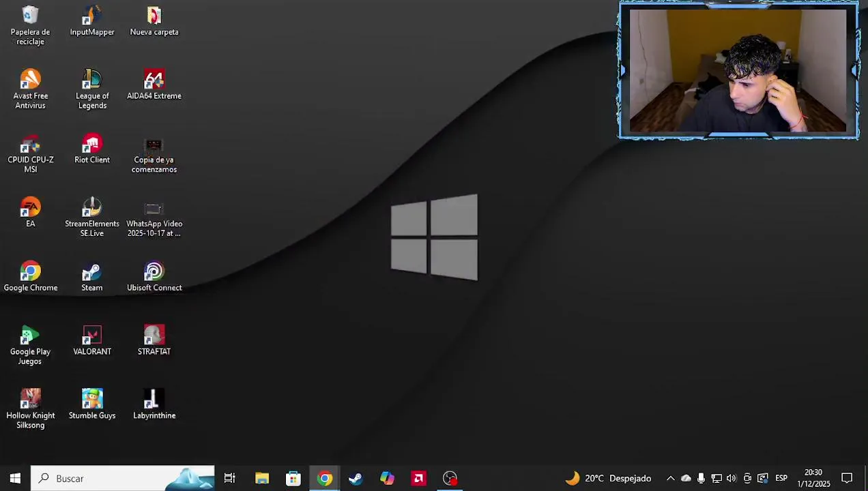Open the Windows Start menu

pyautogui.click(x=15, y=478)
